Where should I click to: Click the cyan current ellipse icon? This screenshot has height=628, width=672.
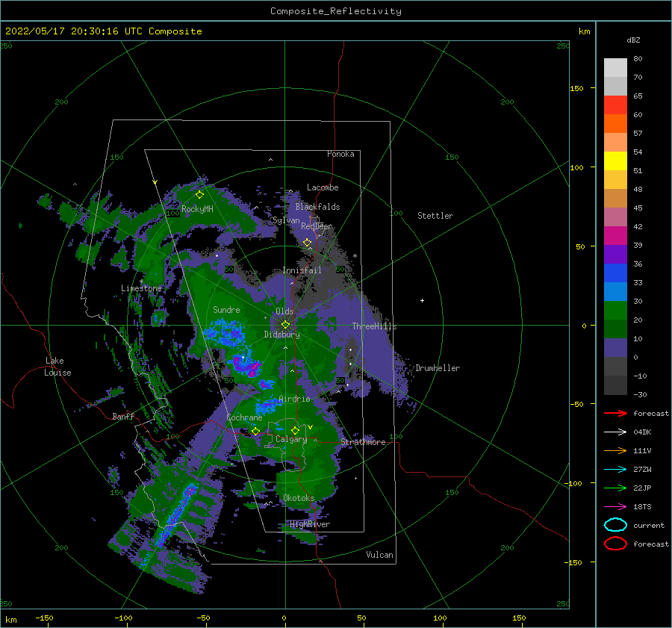(x=615, y=525)
